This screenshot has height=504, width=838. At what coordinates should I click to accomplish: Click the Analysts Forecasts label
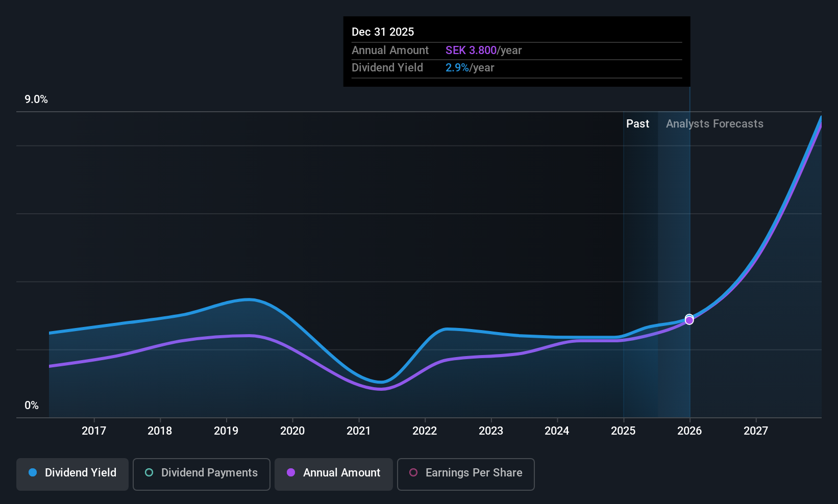tap(714, 124)
